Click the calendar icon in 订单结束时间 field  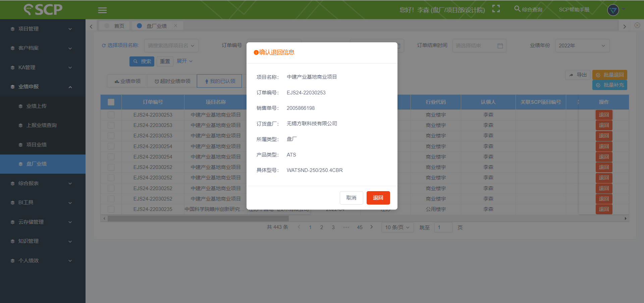500,46
